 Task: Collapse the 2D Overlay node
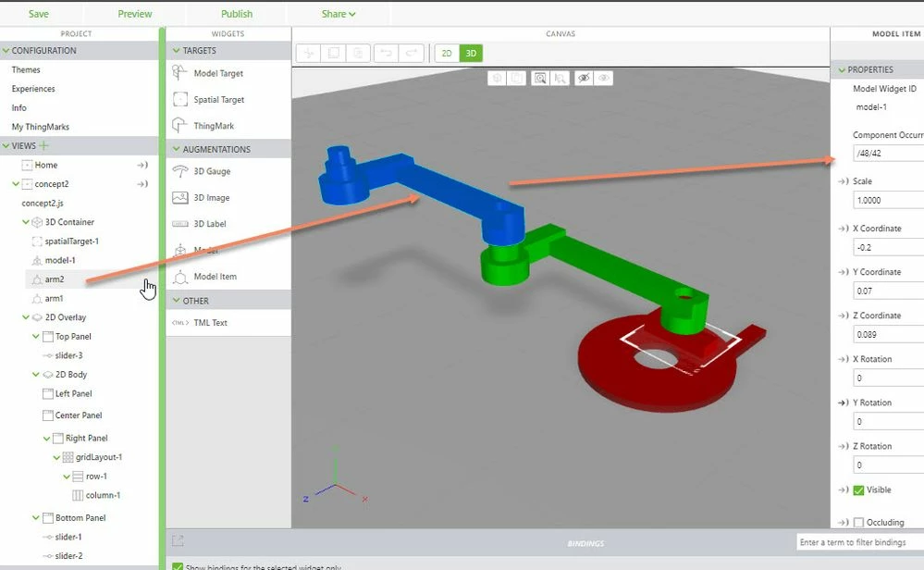[26, 317]
